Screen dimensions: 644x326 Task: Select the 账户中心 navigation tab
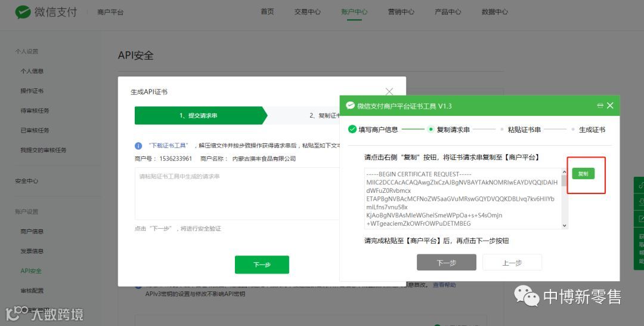point(354,11)
